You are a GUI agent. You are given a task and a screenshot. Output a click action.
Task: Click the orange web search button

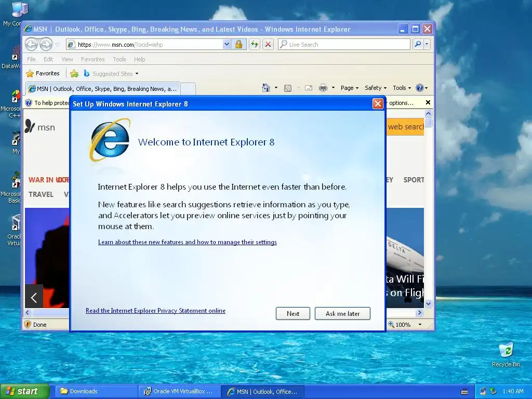[x=405, y=127]
